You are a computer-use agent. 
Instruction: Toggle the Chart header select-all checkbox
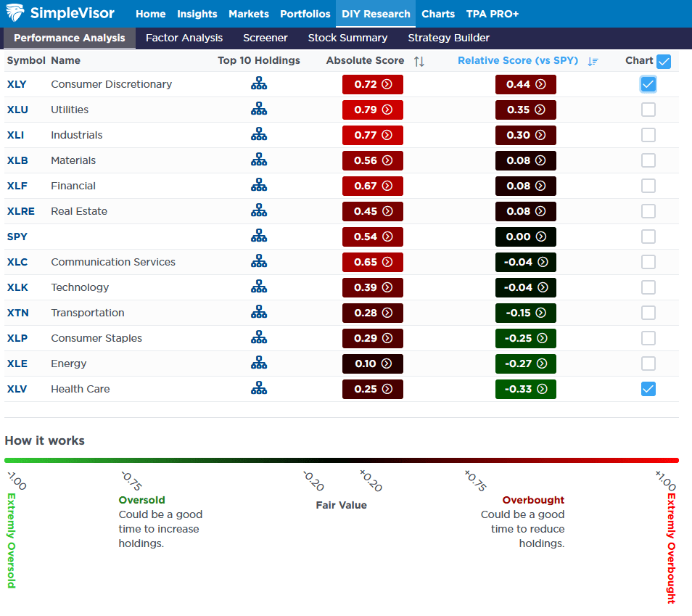point(663,61)
